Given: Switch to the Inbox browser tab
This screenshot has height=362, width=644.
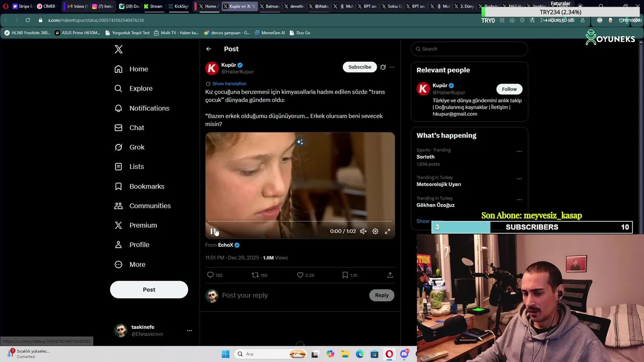Looking at the screenshot, I should (x=77, y=7).
